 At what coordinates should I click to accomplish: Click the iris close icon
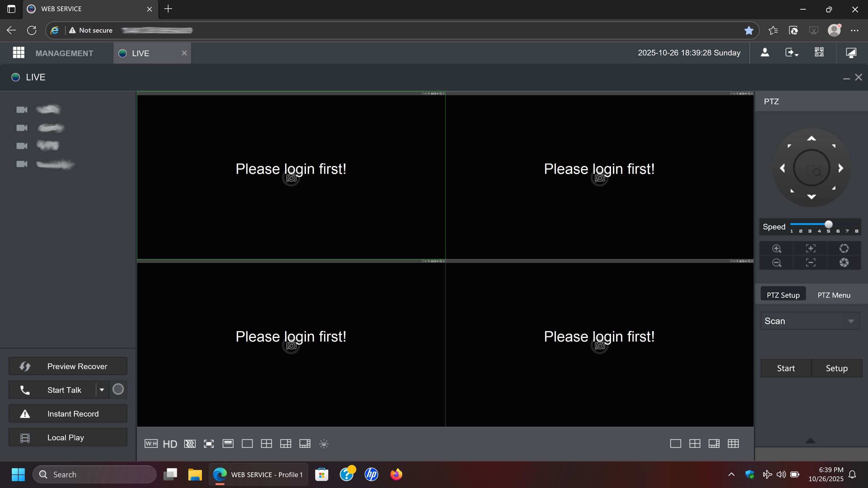click(844, 263)
